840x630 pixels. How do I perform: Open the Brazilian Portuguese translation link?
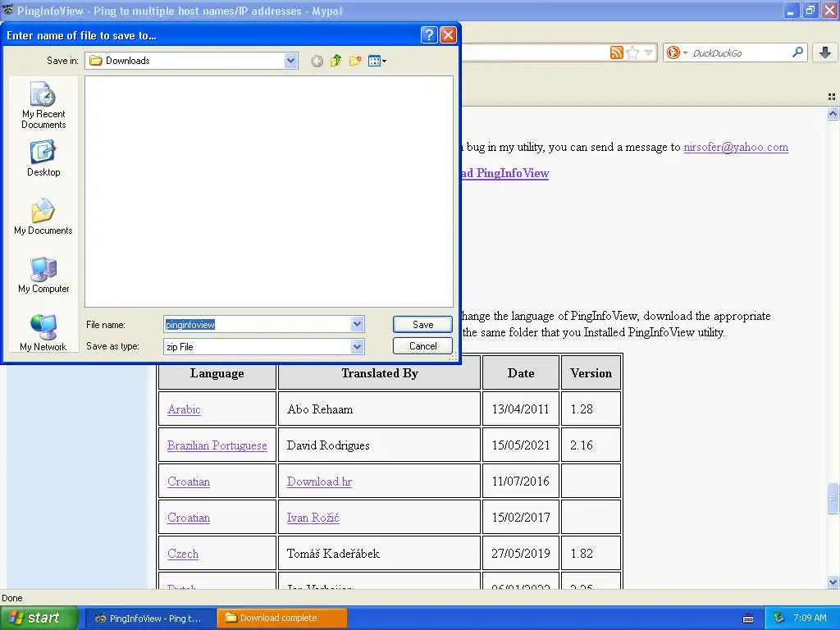[217, 445]
